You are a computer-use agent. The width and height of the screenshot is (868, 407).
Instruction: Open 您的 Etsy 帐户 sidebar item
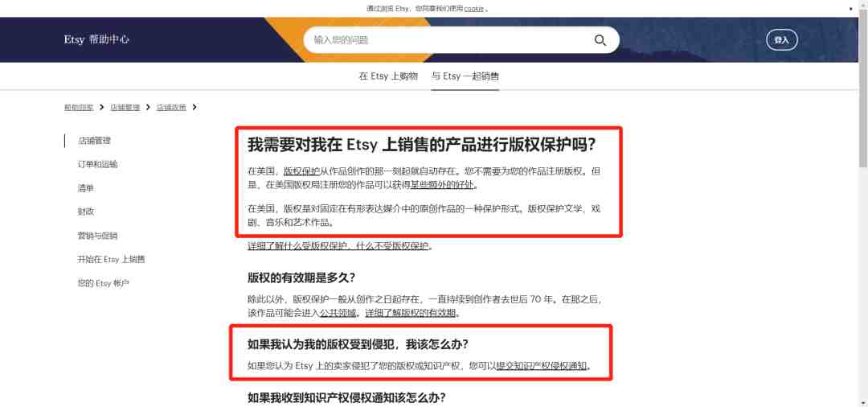click(103, 283)
